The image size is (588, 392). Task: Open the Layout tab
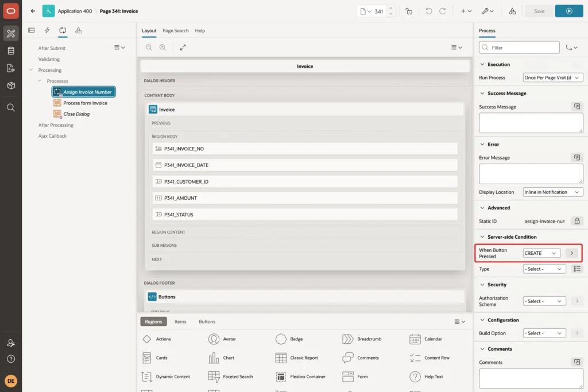pyautogui.click(x=149, y=31)
